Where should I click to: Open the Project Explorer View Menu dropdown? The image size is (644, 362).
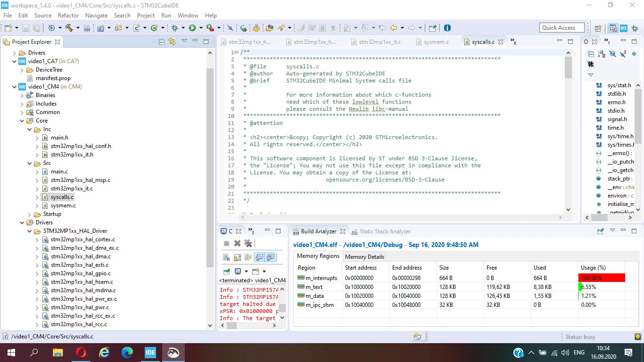click(x=184, y=41)
